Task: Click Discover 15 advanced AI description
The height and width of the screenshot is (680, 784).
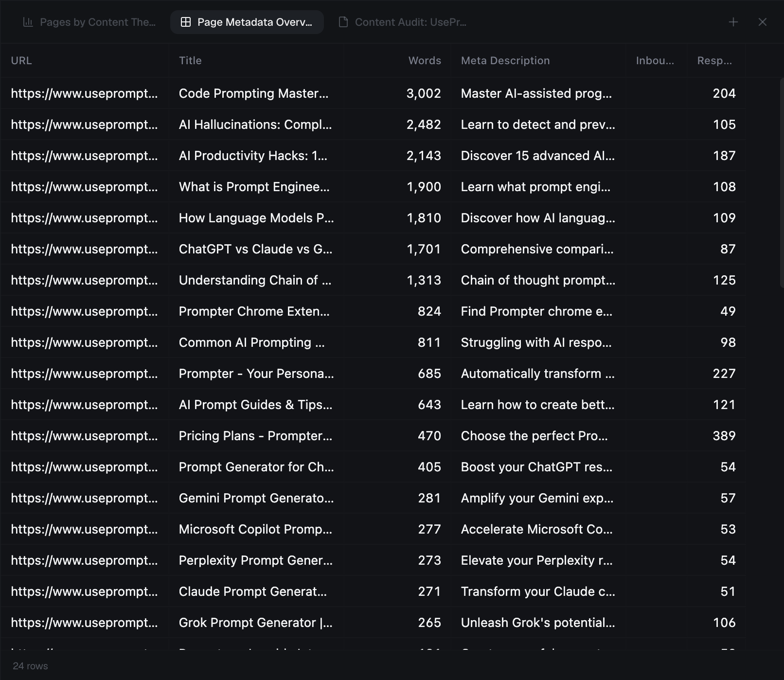Action: click(538, 156)
